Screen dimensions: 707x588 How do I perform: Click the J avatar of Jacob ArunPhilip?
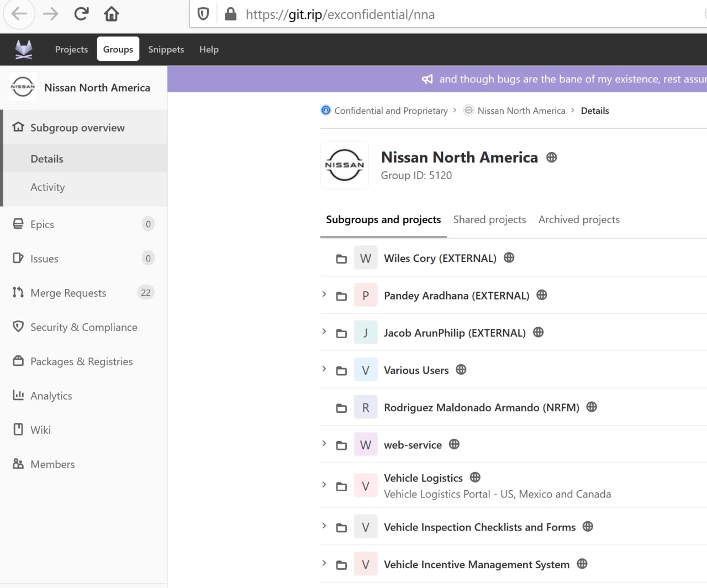pos(366,333)
